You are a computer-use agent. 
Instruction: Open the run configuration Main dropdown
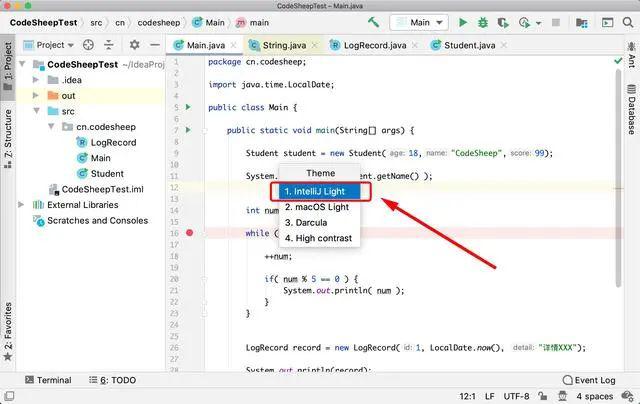419,22
